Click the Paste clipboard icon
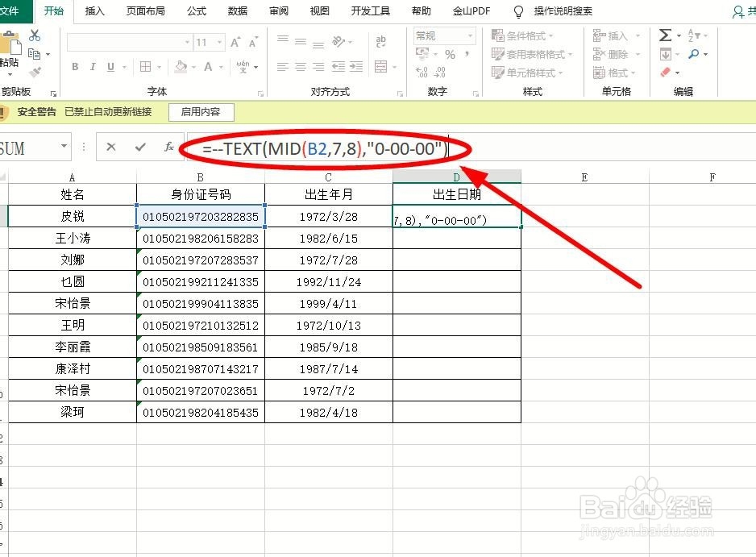This screenshot has width=756, height=557. click(10, 44)
